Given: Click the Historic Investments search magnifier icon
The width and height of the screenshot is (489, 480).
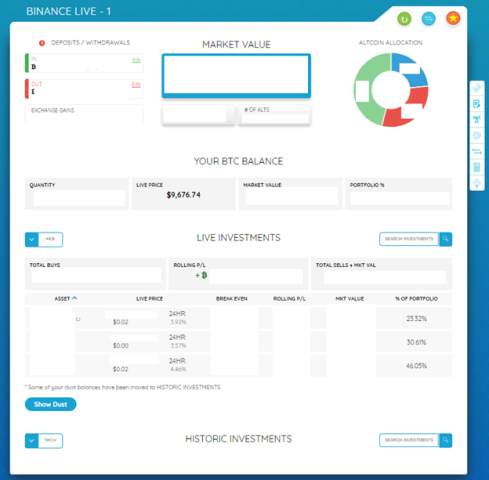Looking at the screenshot, I should [x=446, y=440].
